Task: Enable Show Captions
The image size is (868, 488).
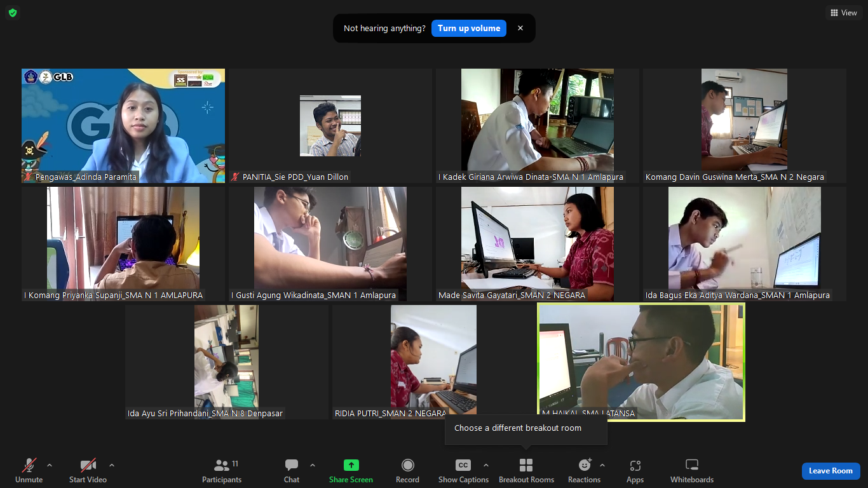Action: tap(463, 466)
